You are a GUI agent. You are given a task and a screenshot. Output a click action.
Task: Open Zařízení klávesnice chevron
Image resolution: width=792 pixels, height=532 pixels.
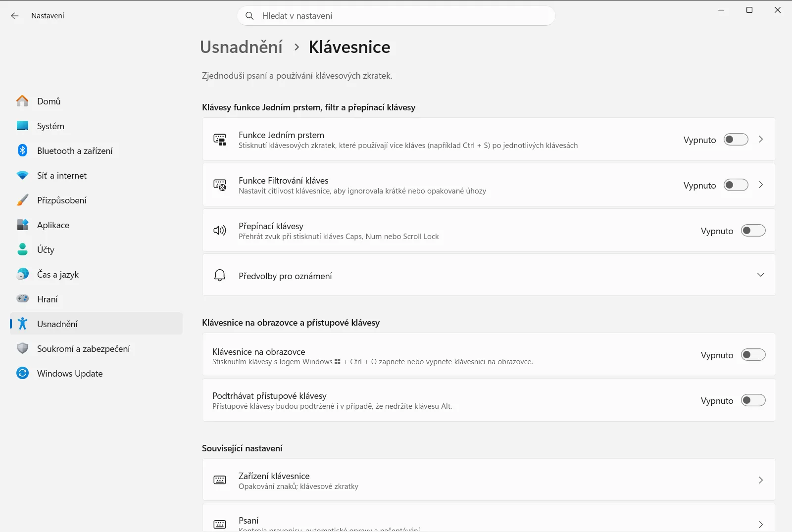pos(761,480)
